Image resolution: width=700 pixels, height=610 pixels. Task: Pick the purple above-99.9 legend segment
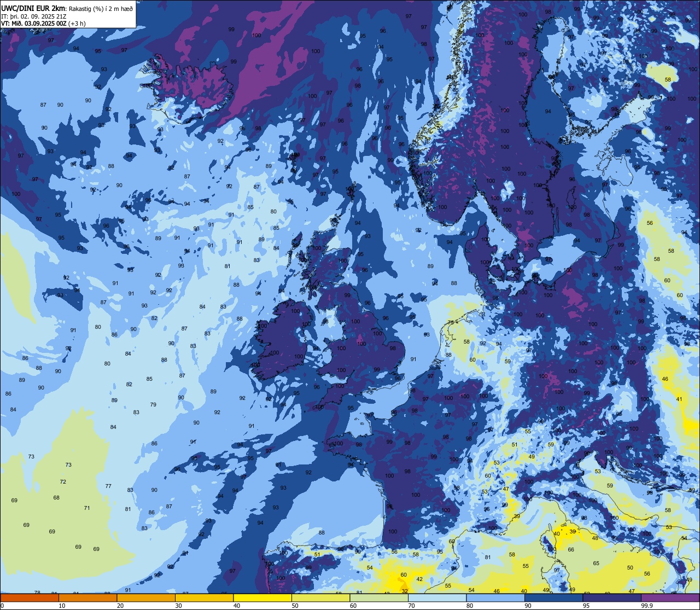(x=670, y=597)
